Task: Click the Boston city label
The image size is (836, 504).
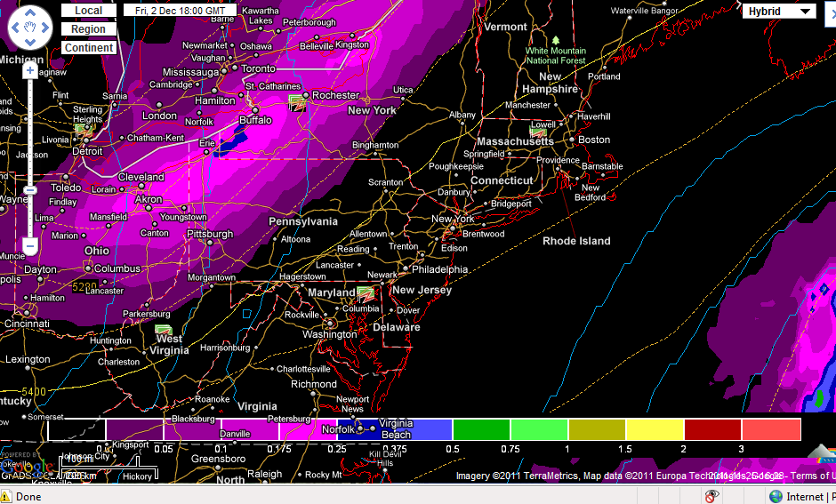Action: 594,140
